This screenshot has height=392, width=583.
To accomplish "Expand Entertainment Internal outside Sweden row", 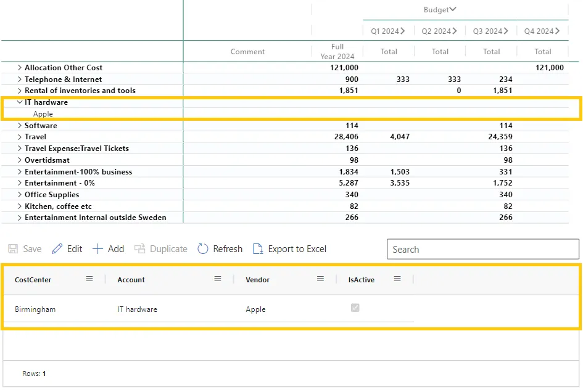I will pos(20,218).
